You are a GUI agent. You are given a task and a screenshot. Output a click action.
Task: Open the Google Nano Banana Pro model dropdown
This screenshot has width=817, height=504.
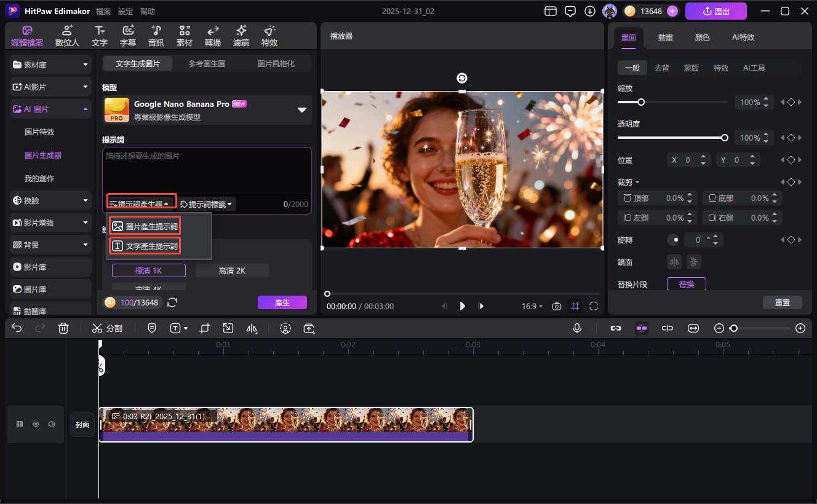(x=301, y=110)
